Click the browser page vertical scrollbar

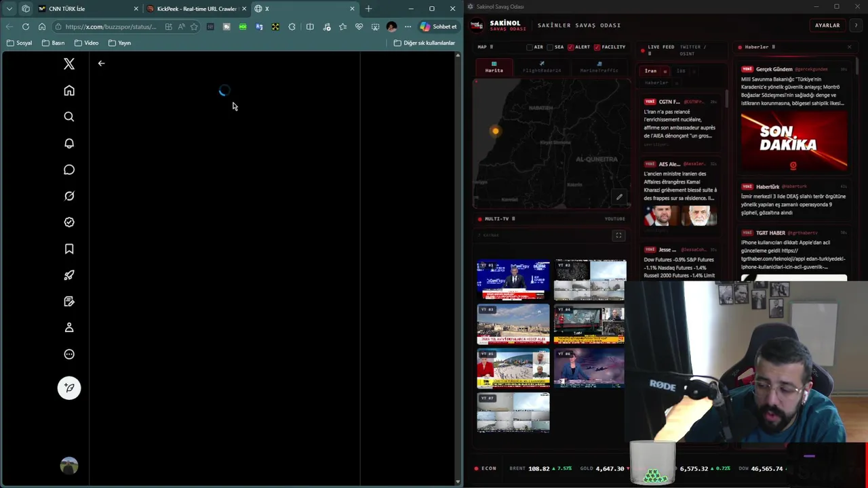(458, 268)
